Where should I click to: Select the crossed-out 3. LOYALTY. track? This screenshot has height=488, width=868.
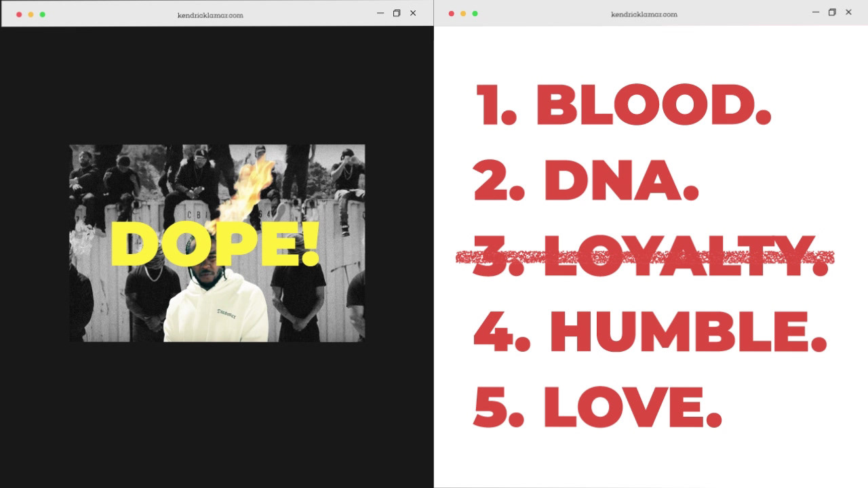(x=645, y=257)
